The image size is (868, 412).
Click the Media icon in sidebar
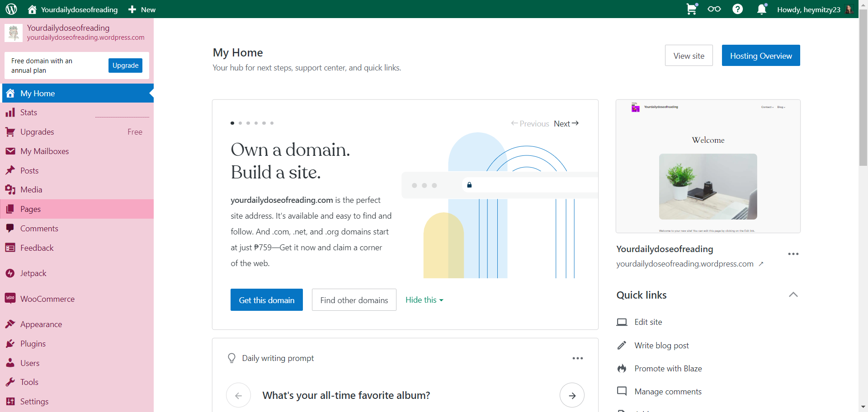coord(10,190)
